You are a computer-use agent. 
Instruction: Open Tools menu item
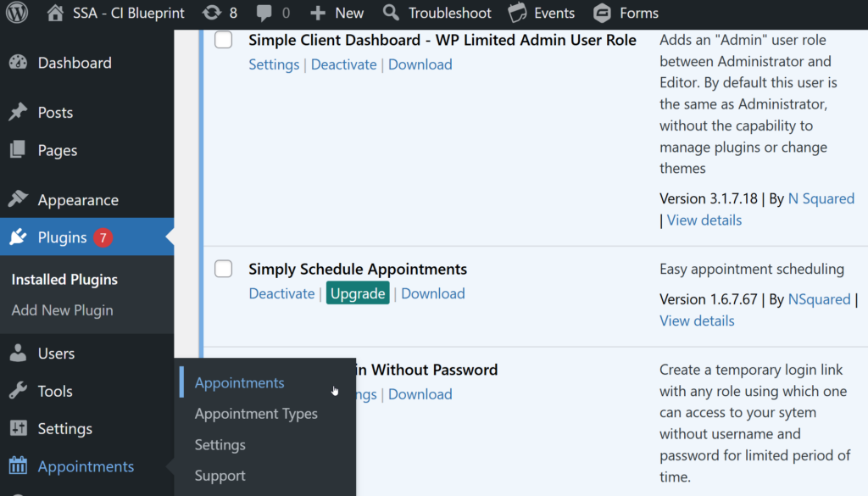(55, 392)
